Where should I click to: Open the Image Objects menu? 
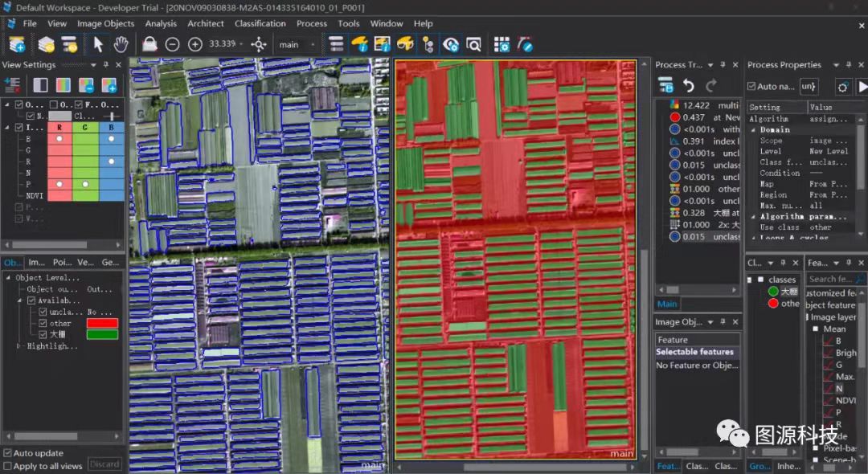(105, 23)
